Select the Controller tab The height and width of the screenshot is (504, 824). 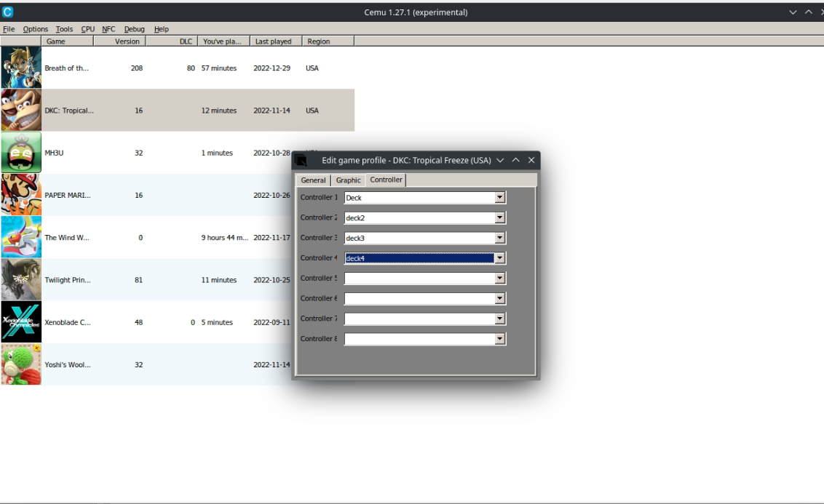coord(387,180)
